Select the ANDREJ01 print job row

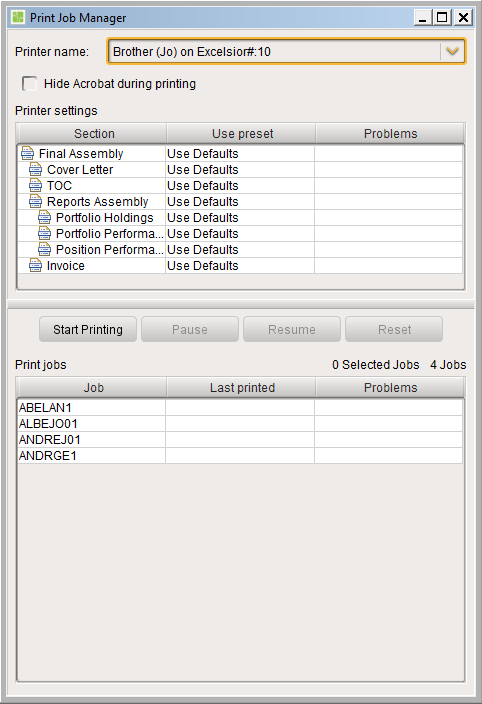click(240, 440)
